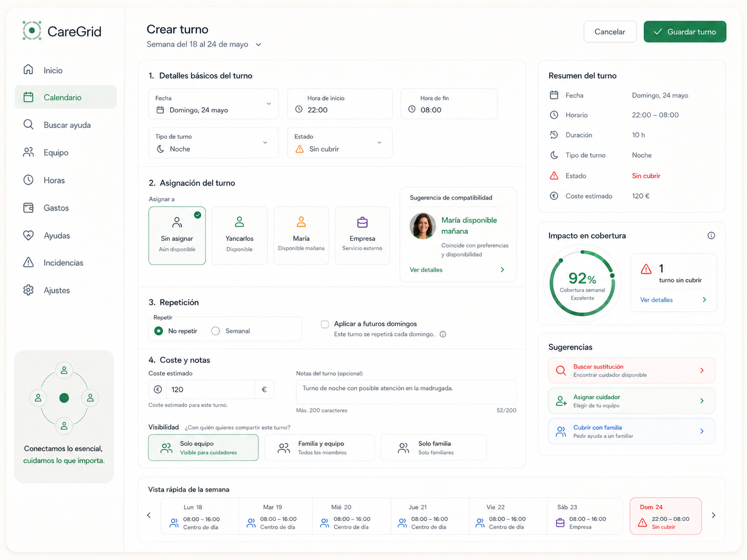
Task: Select the 'No repetir' radio option
Action: click(159, 331)
